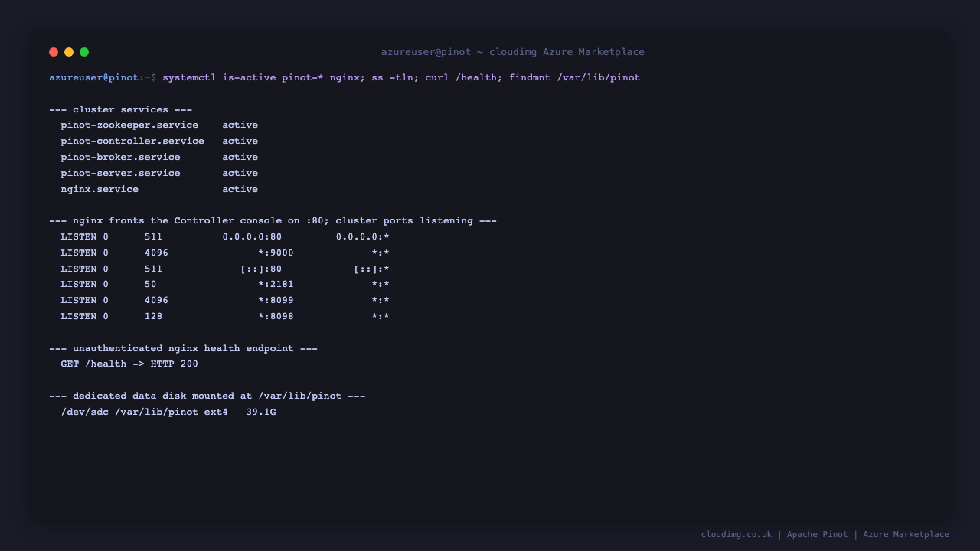This screenshot has height=551, width=980.
Task: Click the GET /health HTTP 200 line
Action: 129,364
